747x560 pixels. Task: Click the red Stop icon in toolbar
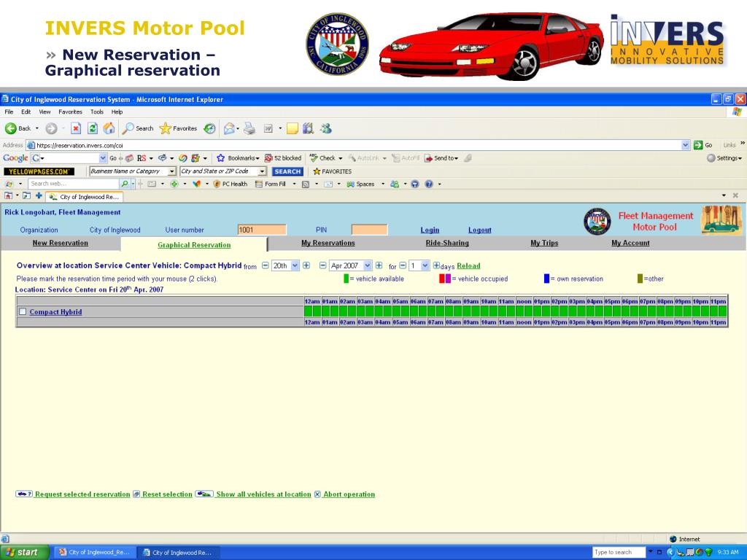[75, 128]
